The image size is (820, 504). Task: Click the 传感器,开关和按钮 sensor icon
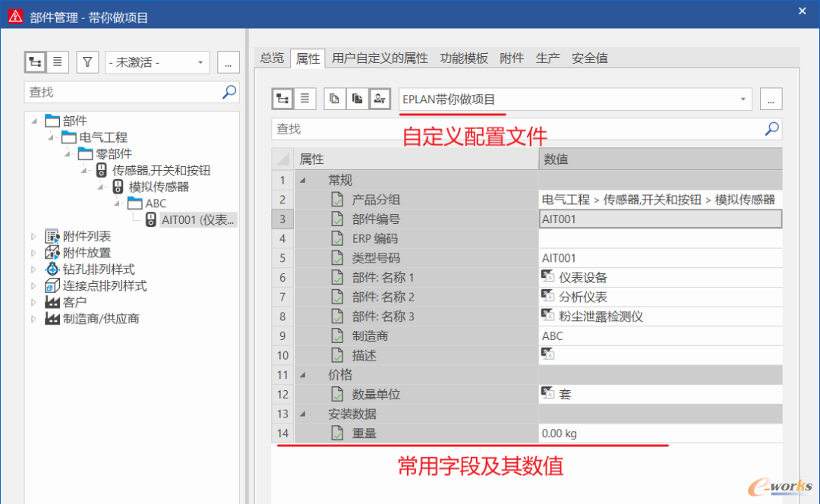point(102,171)
